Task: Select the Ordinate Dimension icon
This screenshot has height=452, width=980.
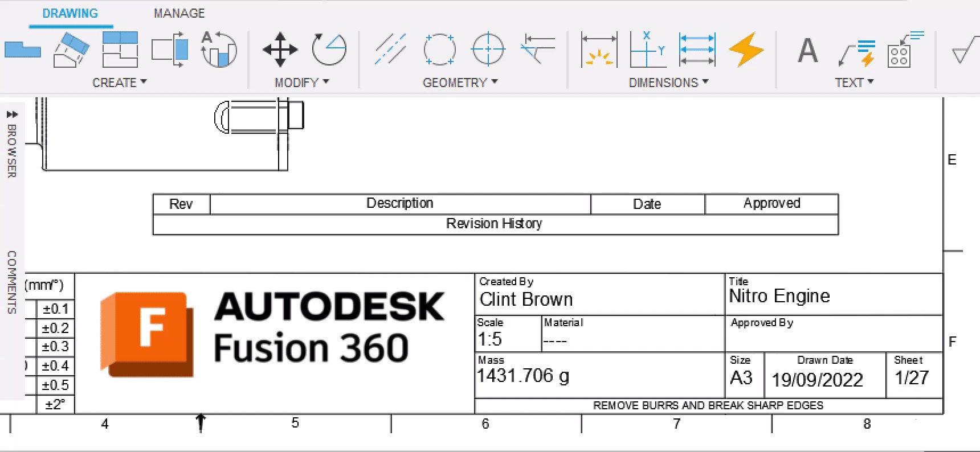Action: [x=648, y=50]
